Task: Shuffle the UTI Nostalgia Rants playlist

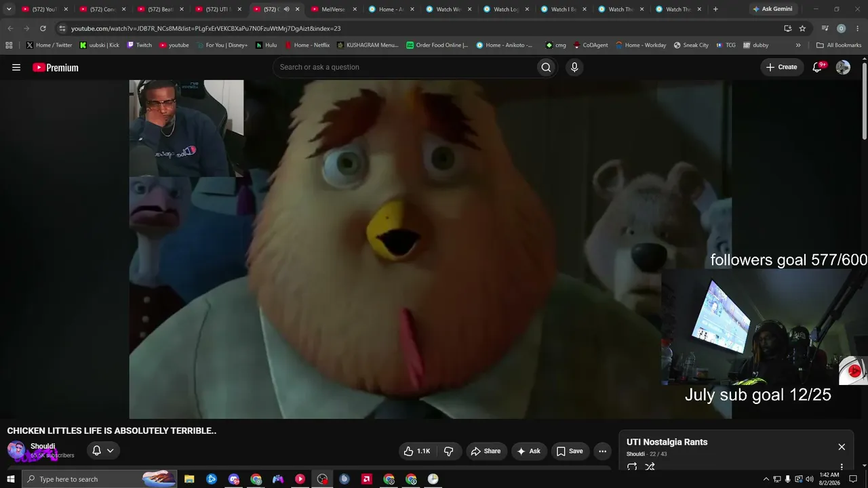Action: click(650, 467)
